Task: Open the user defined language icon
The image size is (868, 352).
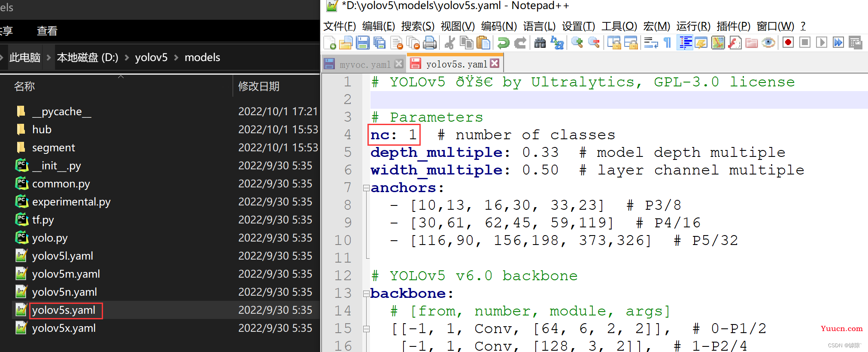Action: [701, 43]
